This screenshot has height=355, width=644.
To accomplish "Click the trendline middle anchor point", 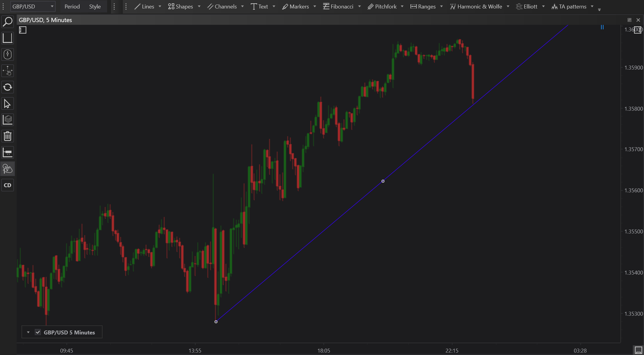I will [383, 181].
